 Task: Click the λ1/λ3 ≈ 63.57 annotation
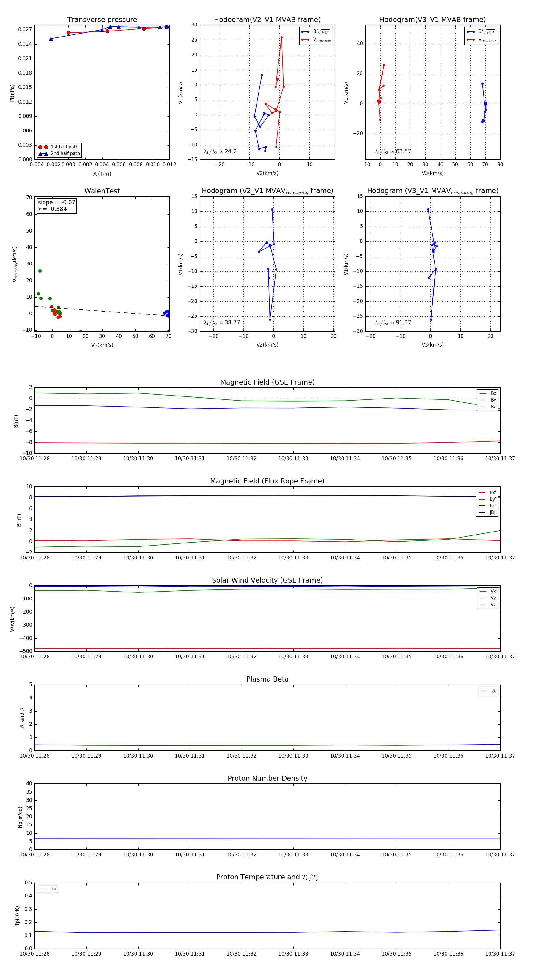393,151
